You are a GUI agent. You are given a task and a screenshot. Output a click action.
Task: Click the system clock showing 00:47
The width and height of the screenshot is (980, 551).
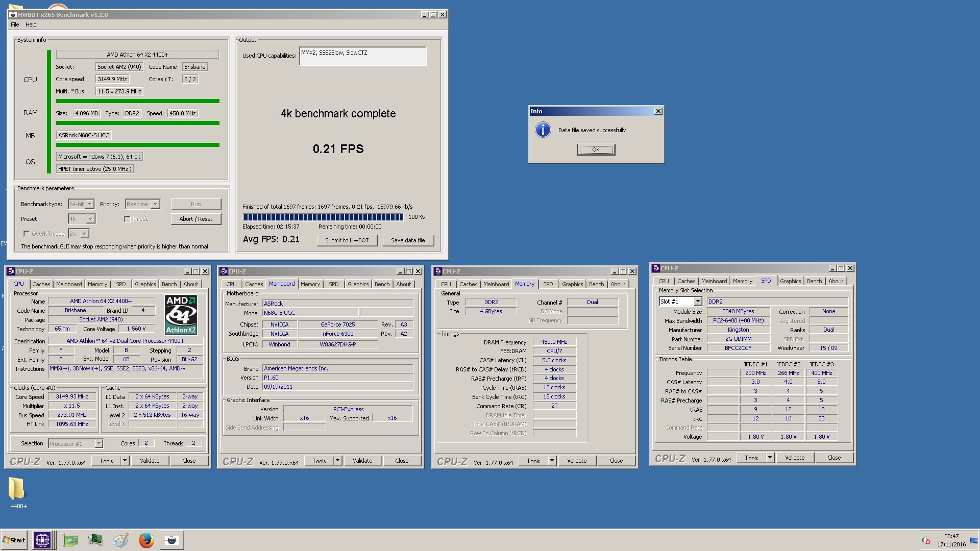pyautogui.click(x=951, y=536)
